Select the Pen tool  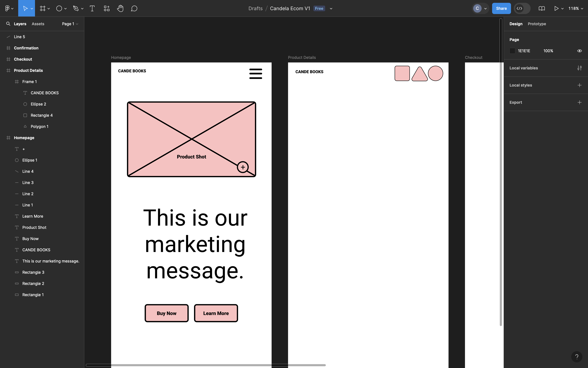tap(76, 8)
